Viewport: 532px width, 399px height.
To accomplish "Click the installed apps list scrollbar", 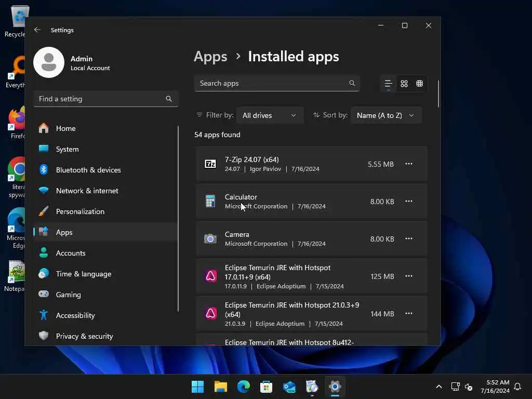I will [438, 94].
